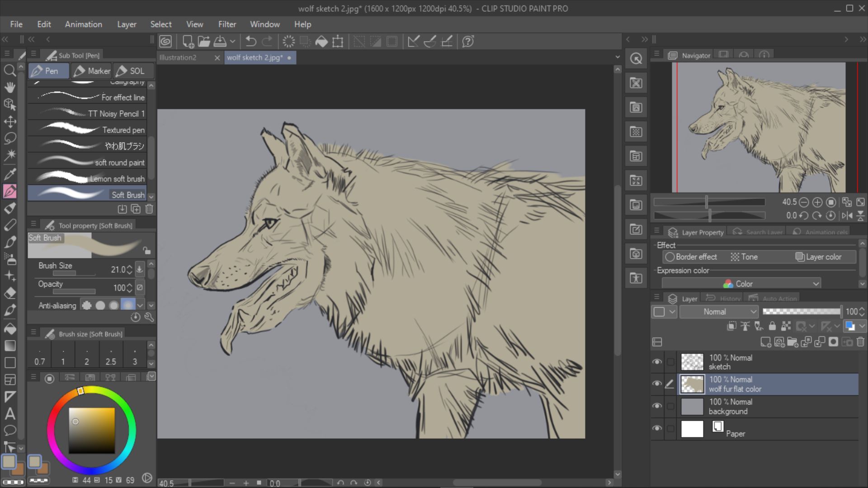Select the Eyedropper tool
The image size is (868, 488).
coord(9,174)
